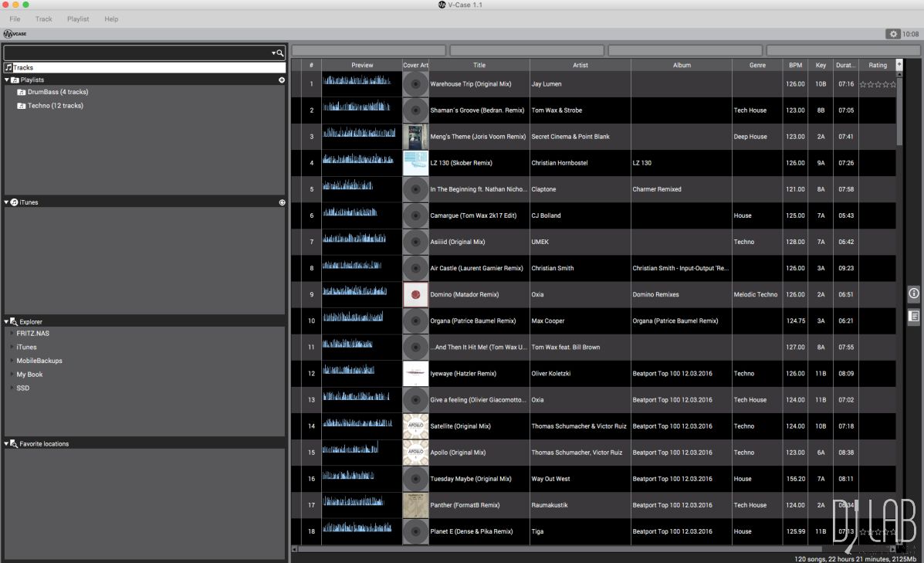
Task: Click the iTunes section refresh icon
Action: (x=282, y=202)
